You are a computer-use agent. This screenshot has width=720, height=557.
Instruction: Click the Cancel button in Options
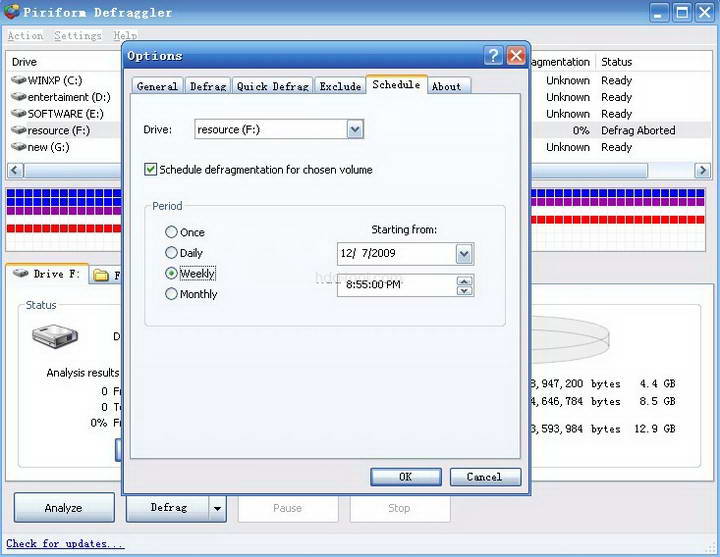click(x=485, y=477)
